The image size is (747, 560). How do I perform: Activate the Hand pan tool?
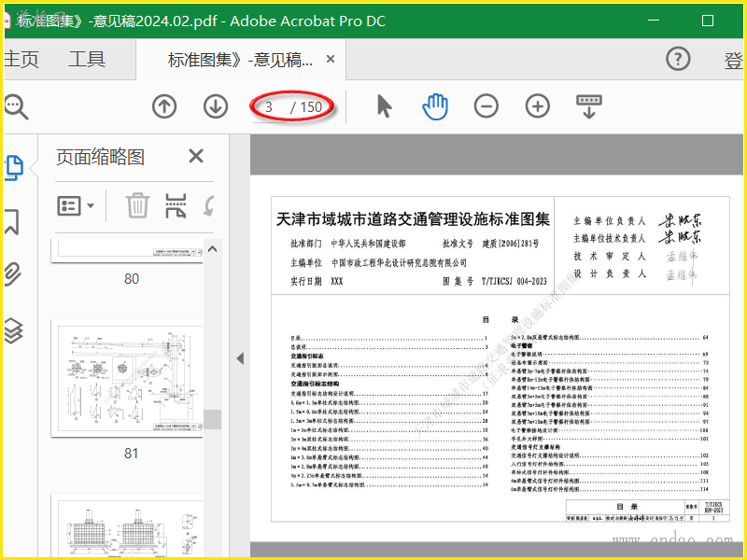[435, 106]
